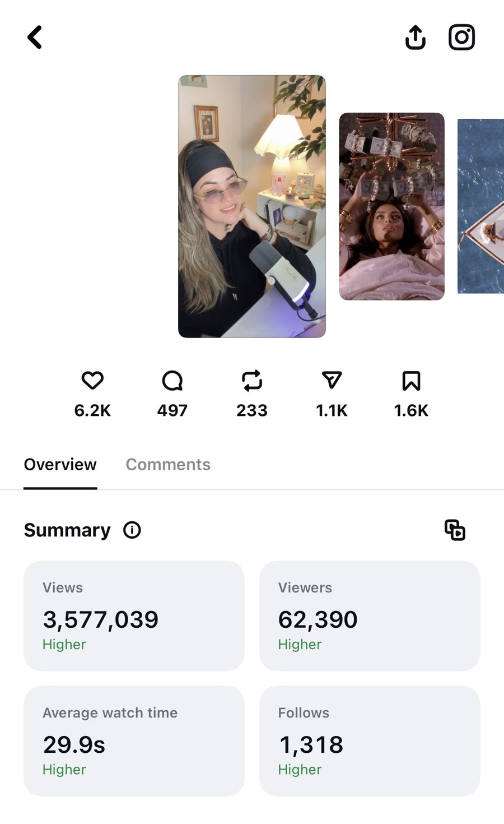Tap the comment bubble icon
The height and width of the screenshot is (824, 504).
point(172,381)
